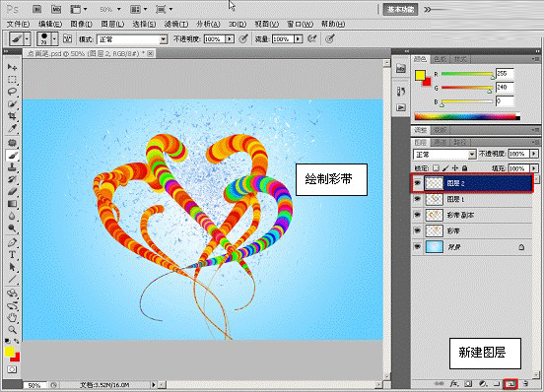Launch Bridge from the application bar
This screenshot has height=392, width=544.
tap(36, 10)
